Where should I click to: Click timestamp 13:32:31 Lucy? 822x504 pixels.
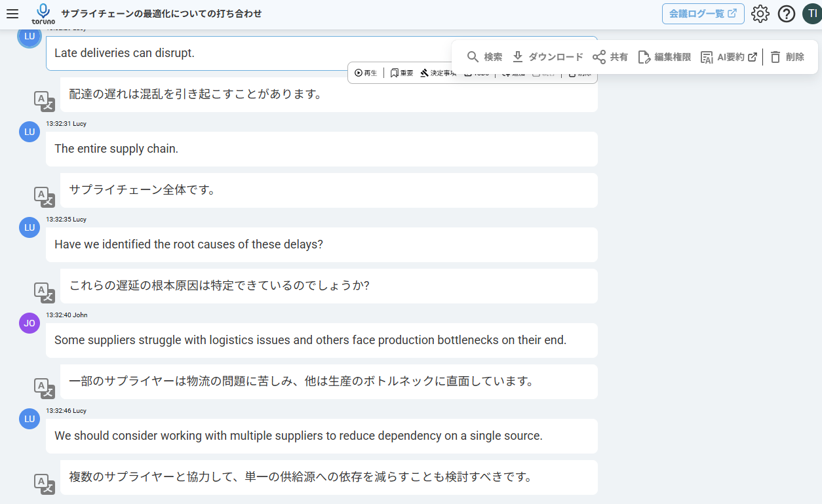pyautogui.click(x=66, y=124)
